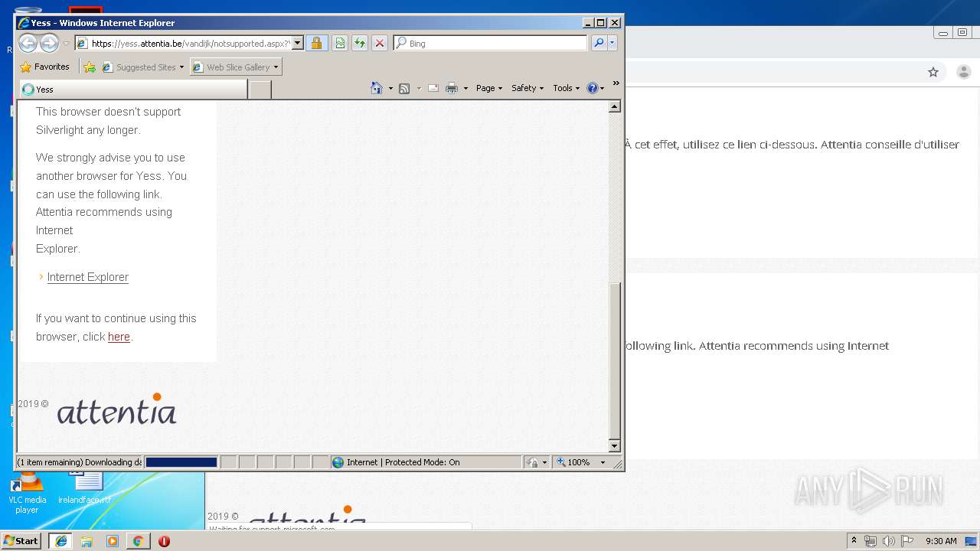Click Internet Explorer taskbar icon

click(60, 541)
